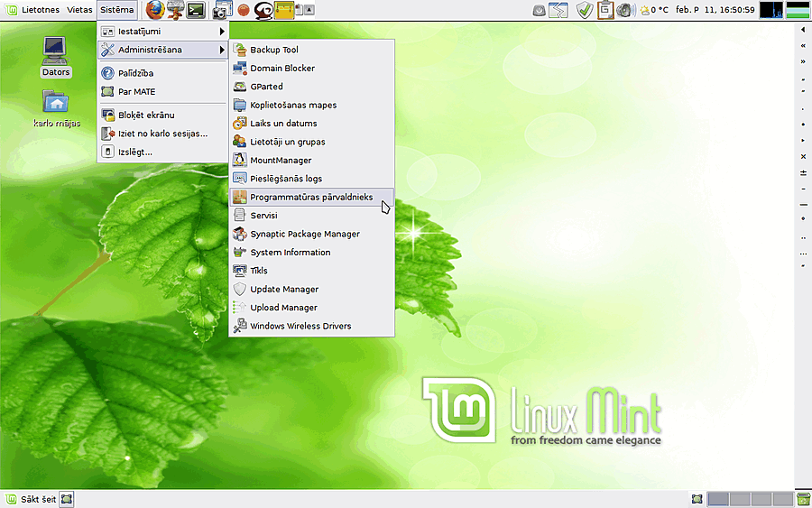Screen dimensions: 812x508
Task: Launch Programmatūras pārvaldnieks
Action: tap(312, 197)
